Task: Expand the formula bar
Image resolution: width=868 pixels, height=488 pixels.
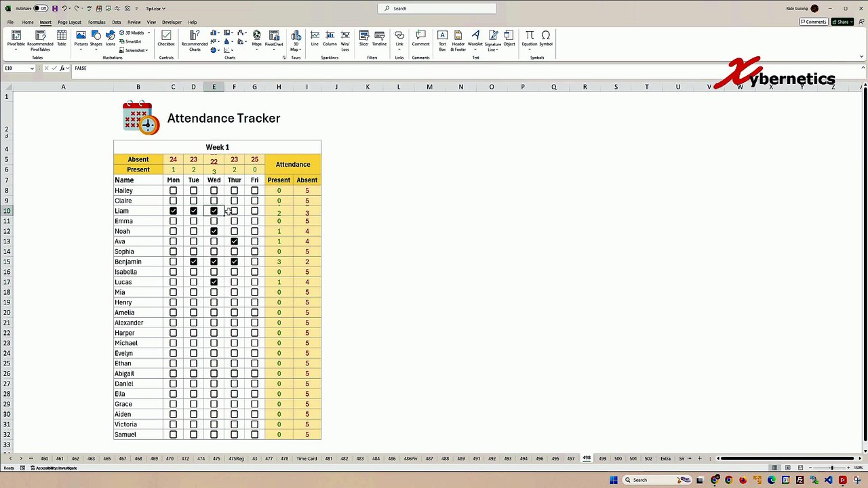Action: (x=862, y=68)
